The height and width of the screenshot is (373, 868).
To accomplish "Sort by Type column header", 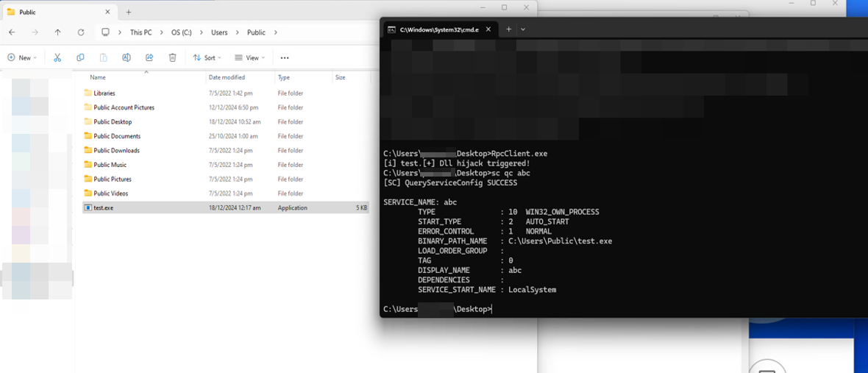I will pos(283,77).
